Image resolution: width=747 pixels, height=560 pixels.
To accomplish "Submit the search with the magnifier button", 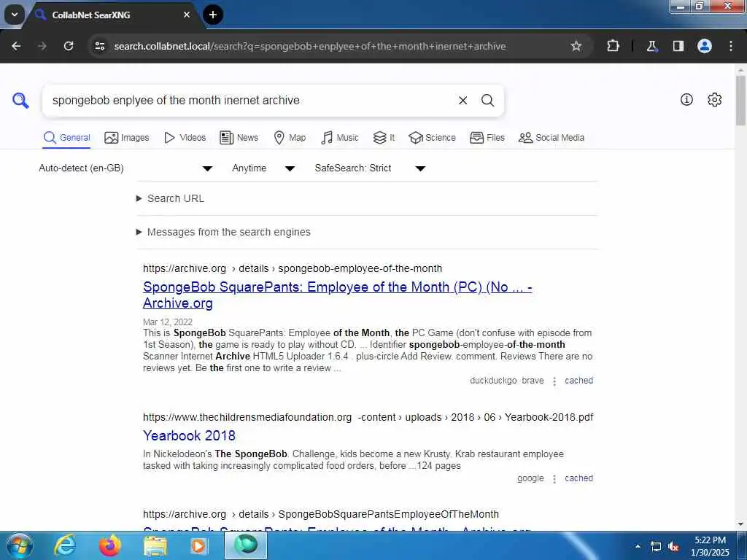I will pos(487,101).
